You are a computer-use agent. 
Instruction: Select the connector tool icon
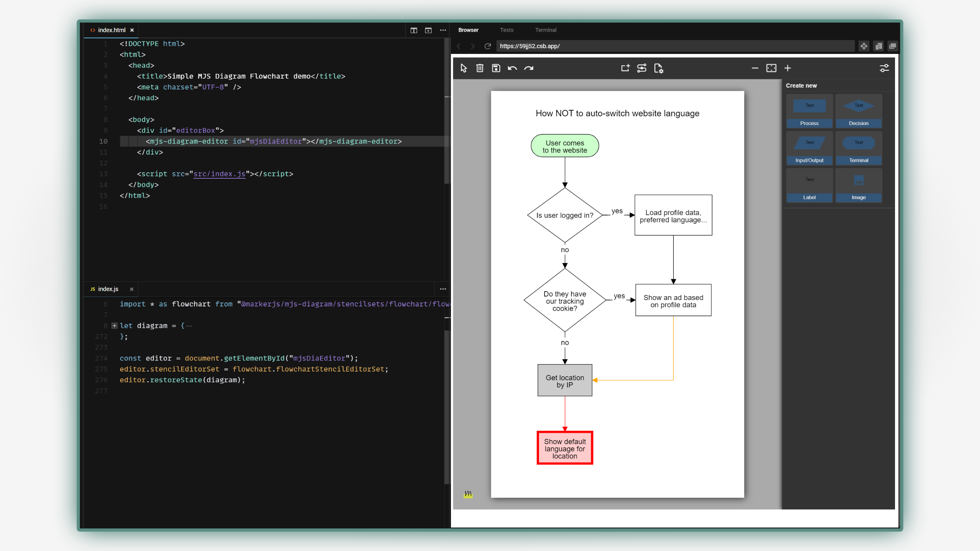coord(642,68)
